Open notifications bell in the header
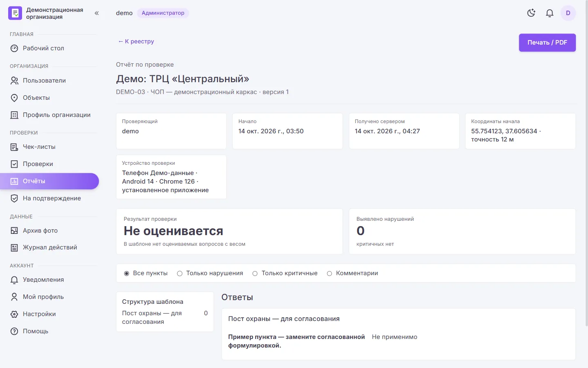Viewport: 588px width, 368px height. [550, 13]
